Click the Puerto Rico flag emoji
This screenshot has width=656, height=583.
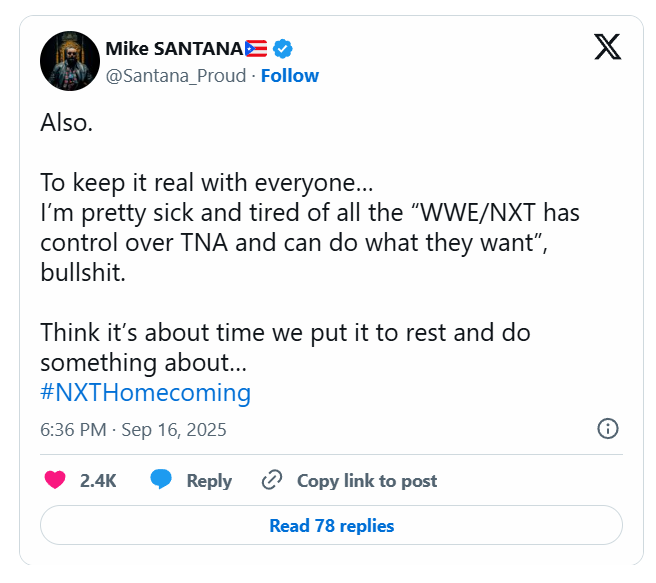point(257,48)
